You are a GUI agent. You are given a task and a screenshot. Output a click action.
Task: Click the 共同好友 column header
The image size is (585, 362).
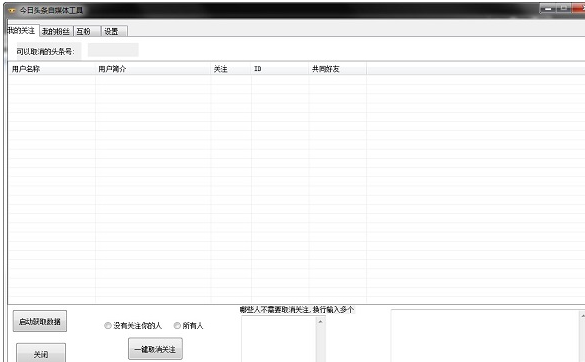point(338,69)
